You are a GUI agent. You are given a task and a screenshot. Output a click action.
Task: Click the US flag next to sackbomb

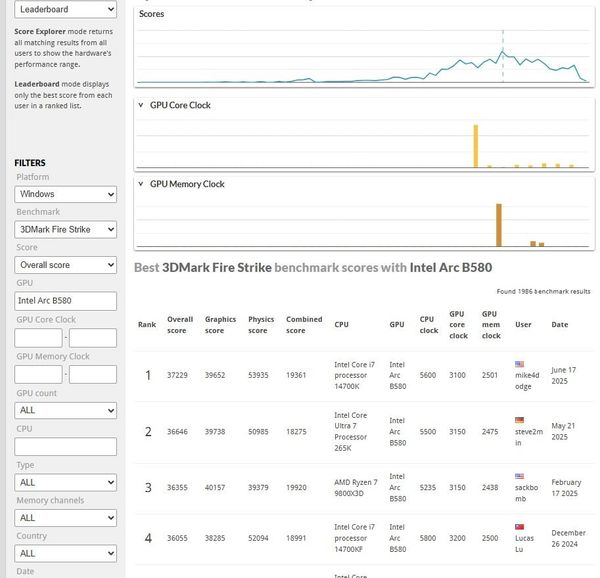point(519,476)
